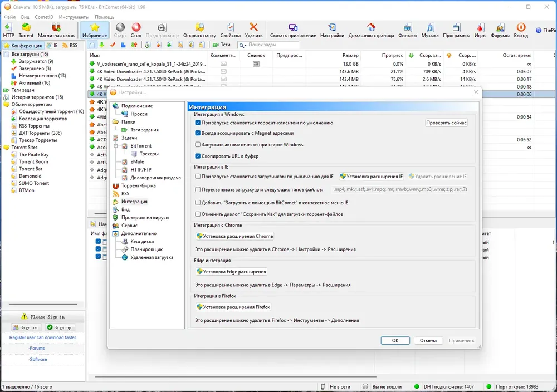Uncheck Всегда ассоциировать с Magnet адресами

coord(198,133)
